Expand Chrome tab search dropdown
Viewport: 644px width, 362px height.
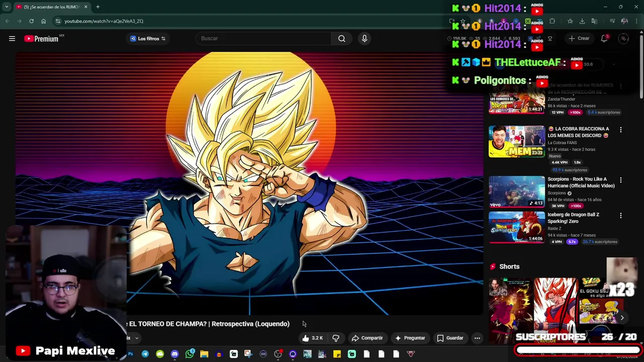pyautogui.click(x=7, y=7)
